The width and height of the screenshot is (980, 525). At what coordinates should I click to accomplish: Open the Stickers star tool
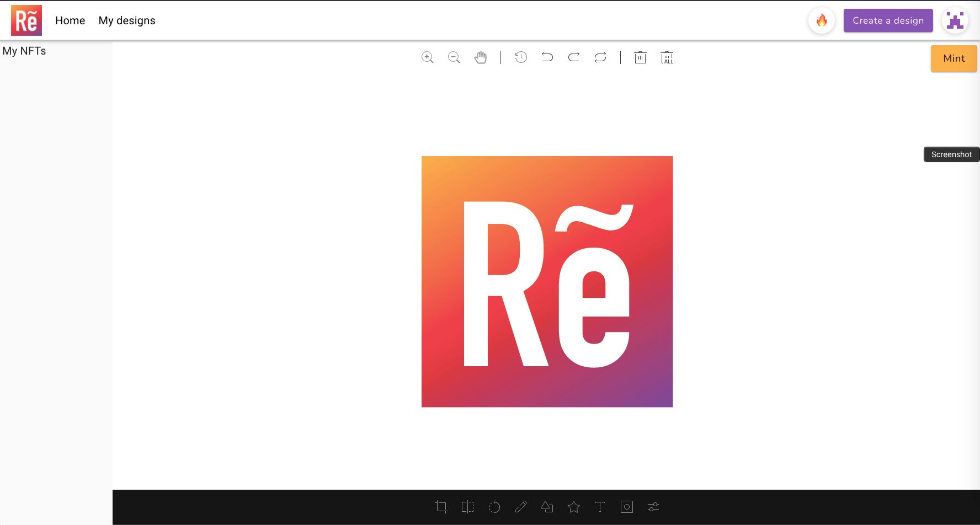point(574,506)
